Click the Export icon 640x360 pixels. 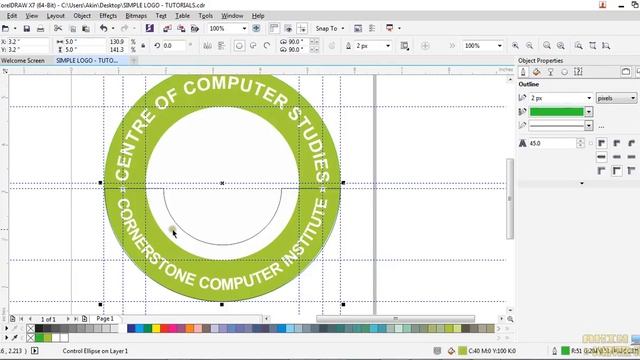181,29
